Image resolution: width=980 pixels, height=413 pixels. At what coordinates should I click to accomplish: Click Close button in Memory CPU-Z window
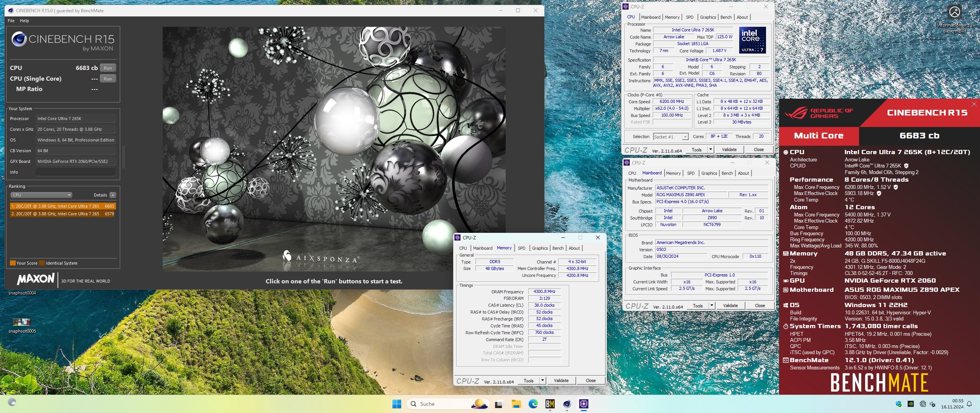pos(591,380)
